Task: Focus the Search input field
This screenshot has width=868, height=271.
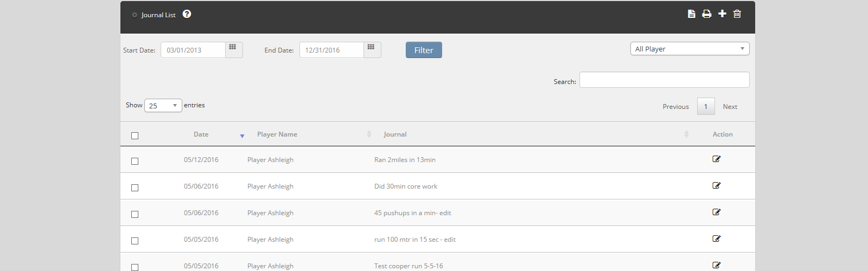Action: coord(664,80)
